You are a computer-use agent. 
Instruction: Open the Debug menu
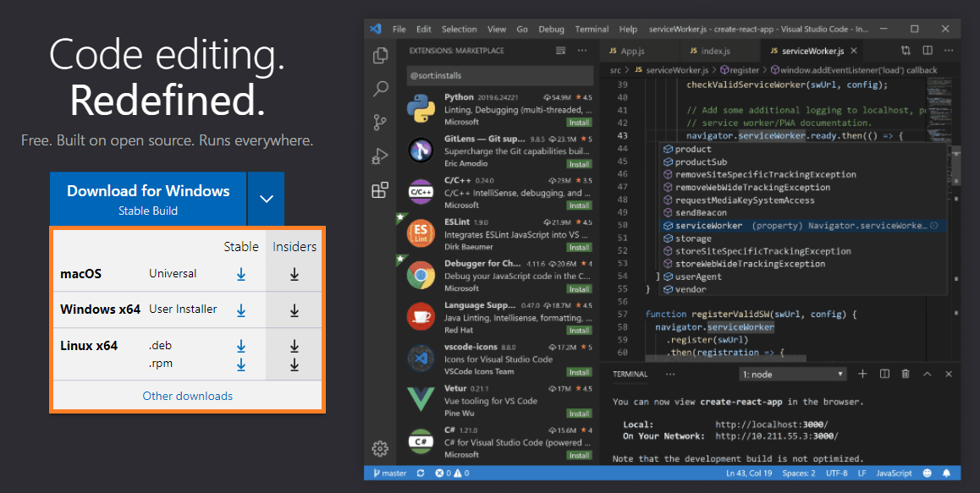coord(551,29)
